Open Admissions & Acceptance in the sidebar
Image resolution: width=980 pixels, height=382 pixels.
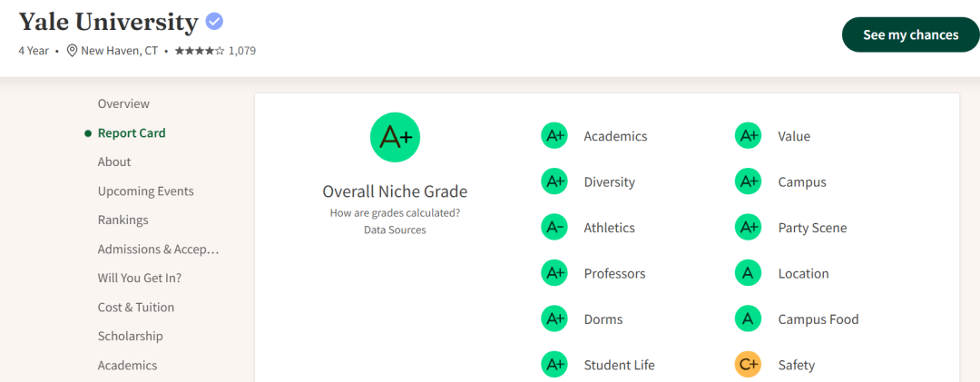[159, 249]
